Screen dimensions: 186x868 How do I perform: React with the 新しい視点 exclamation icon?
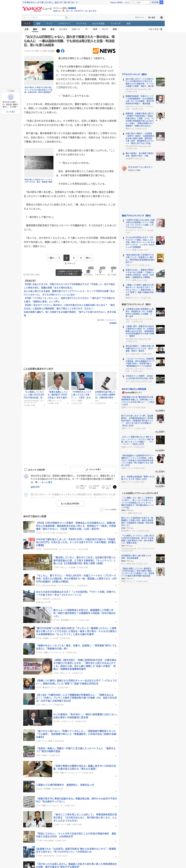(112, 272)
